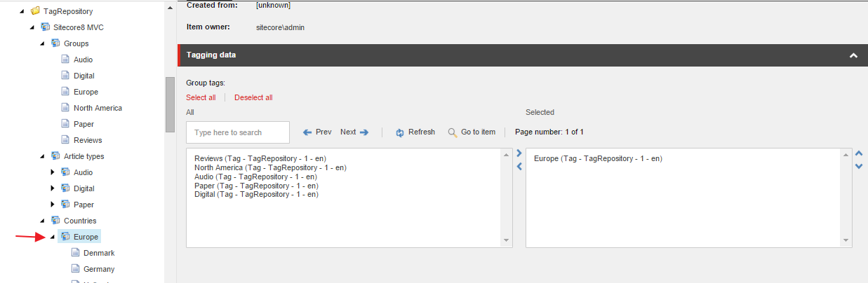868x283 pixels.
Task: Remove tag from Selected with left arrow
Action: click(x=519, y=167)
